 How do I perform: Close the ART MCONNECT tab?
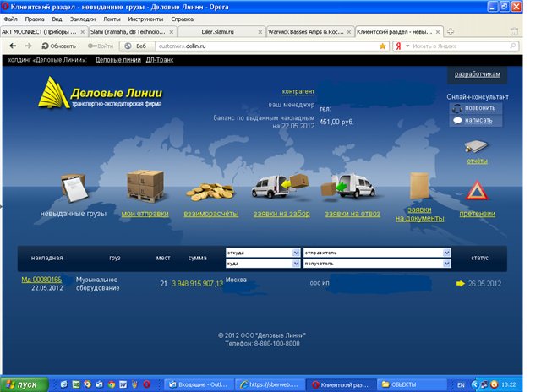83,32
